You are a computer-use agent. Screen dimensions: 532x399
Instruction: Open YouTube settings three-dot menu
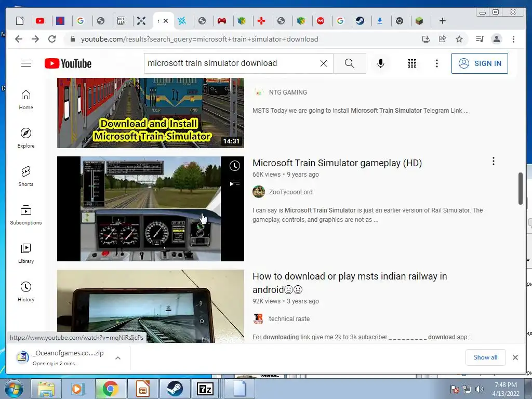[436, 63]
